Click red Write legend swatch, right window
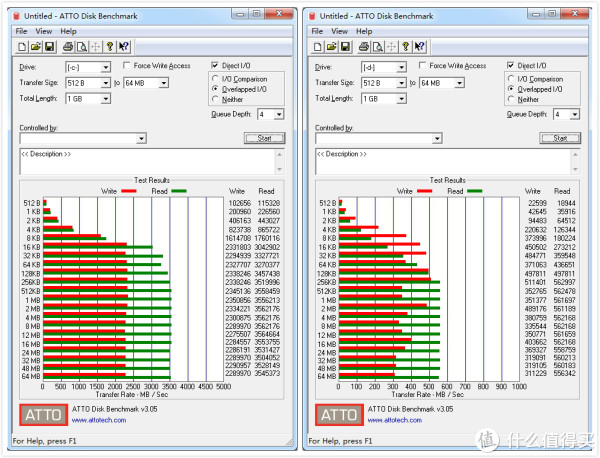 (424, 191)
